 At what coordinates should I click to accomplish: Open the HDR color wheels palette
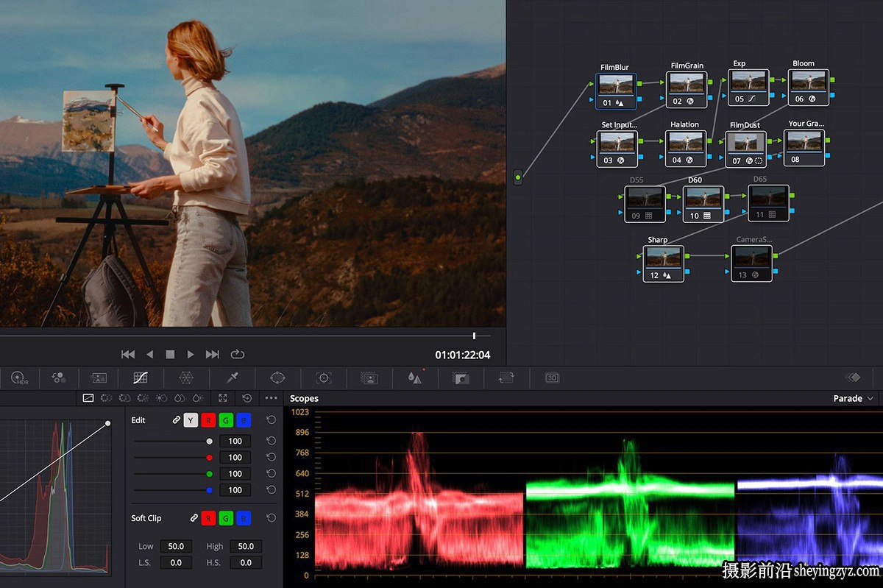20,378
